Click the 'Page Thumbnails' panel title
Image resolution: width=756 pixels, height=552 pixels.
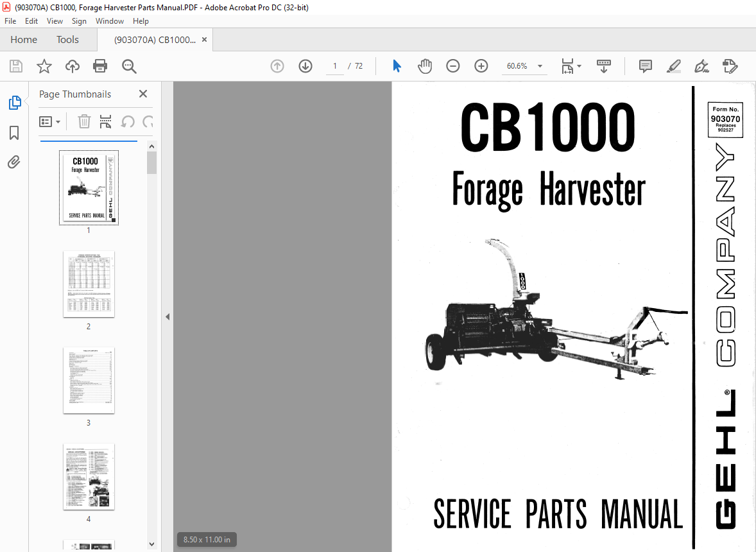point(75,94)
